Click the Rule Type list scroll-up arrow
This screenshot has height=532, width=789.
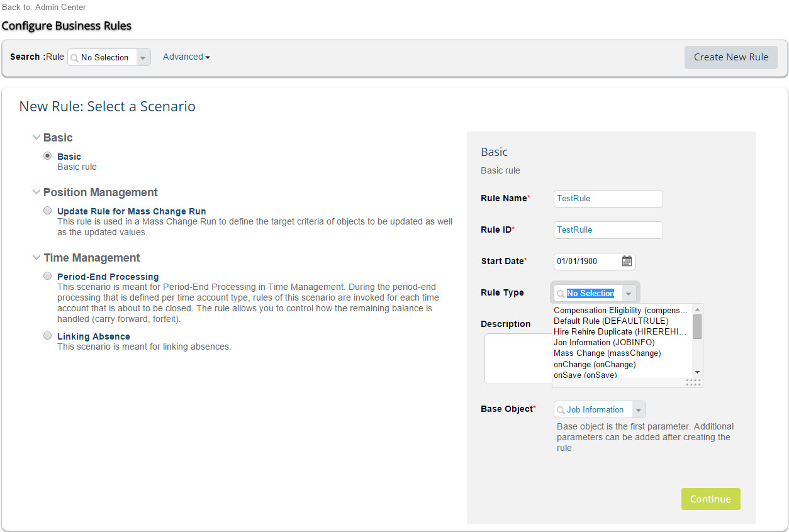697,309
